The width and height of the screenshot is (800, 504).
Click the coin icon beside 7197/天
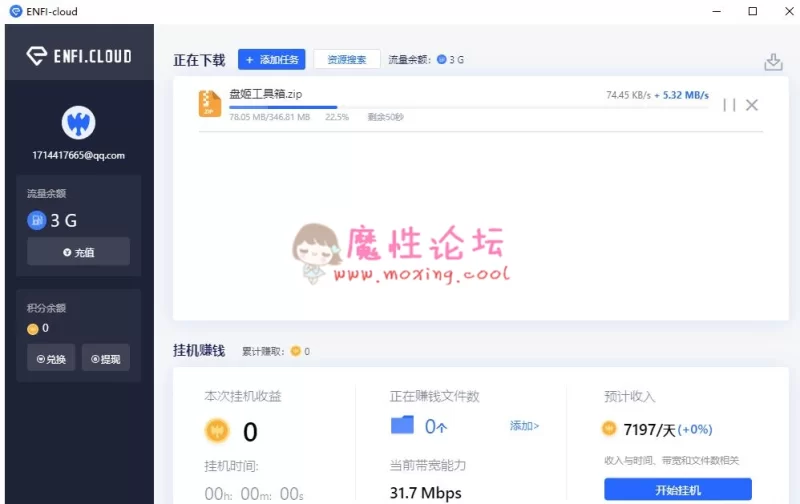pos(609,429)
